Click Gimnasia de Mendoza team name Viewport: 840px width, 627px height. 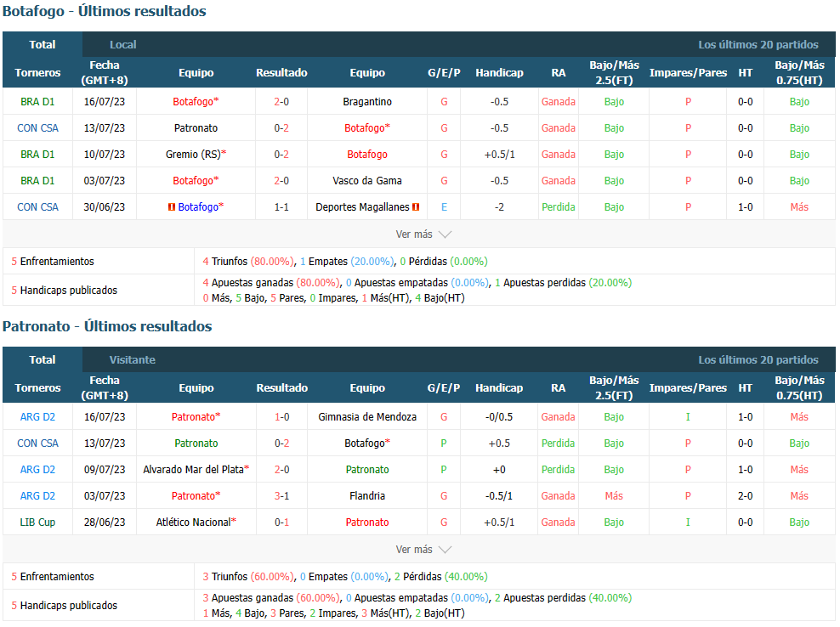pyautogui.click(x=367, y=417)
